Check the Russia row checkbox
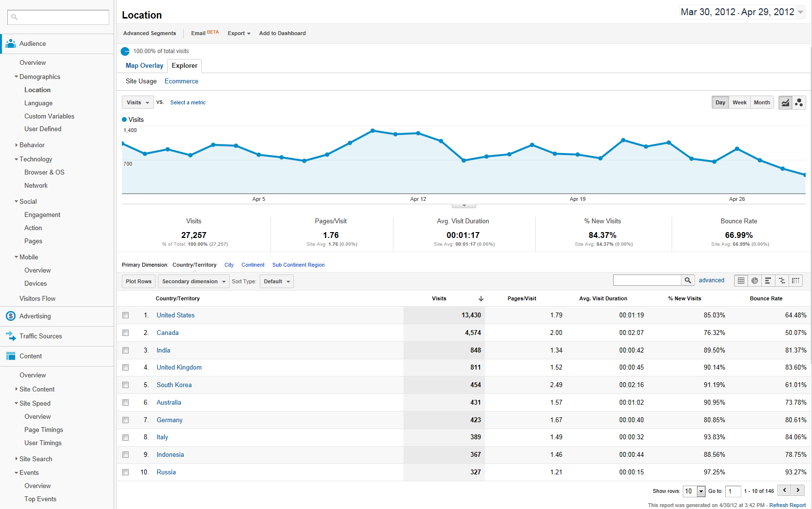The height and width of the screenshot is (509, 812). coord(126,472)
